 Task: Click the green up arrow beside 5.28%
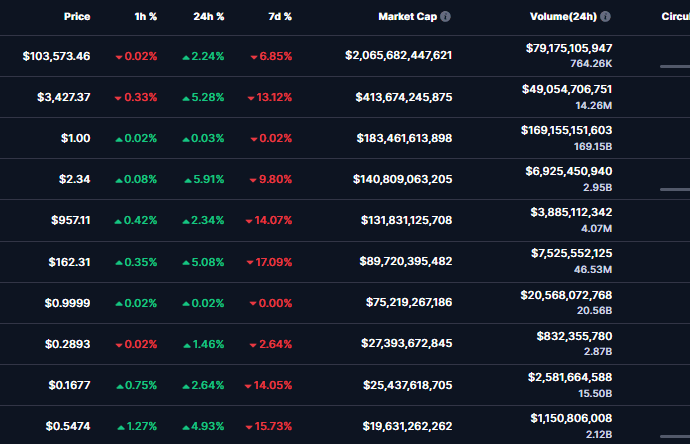(186, 98)
